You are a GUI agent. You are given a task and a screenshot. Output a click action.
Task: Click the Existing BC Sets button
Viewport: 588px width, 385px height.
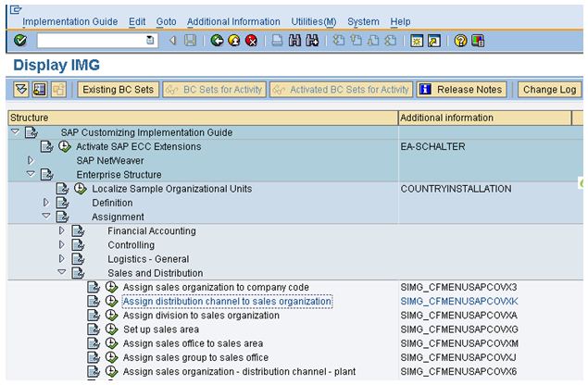[x=117, y=90]
